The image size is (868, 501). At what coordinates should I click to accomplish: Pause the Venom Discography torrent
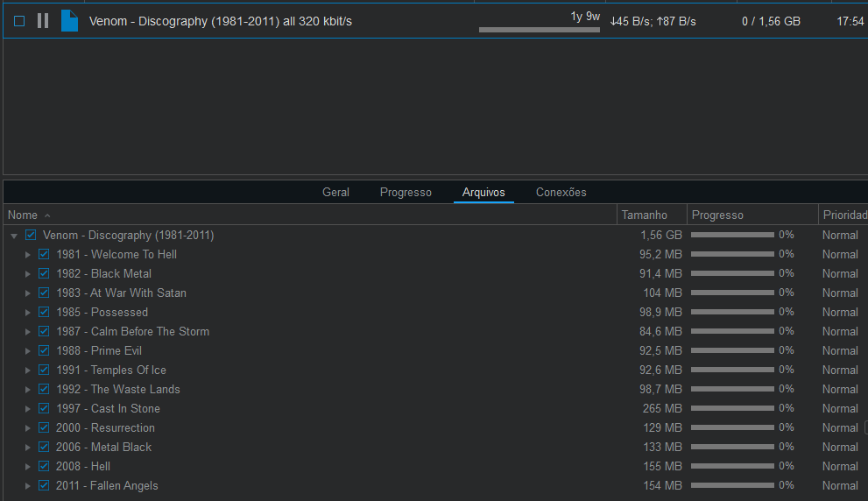(43, 21)
